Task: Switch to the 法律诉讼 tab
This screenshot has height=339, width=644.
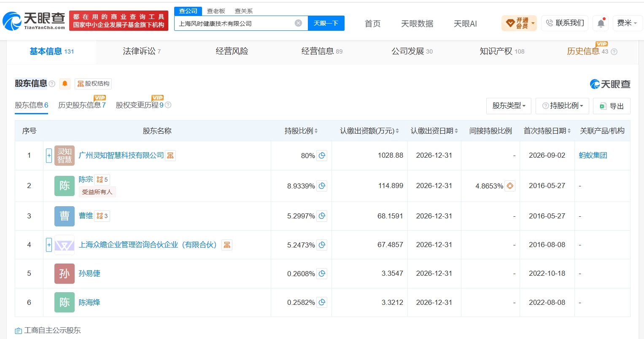Action: [x=142, y=51]
